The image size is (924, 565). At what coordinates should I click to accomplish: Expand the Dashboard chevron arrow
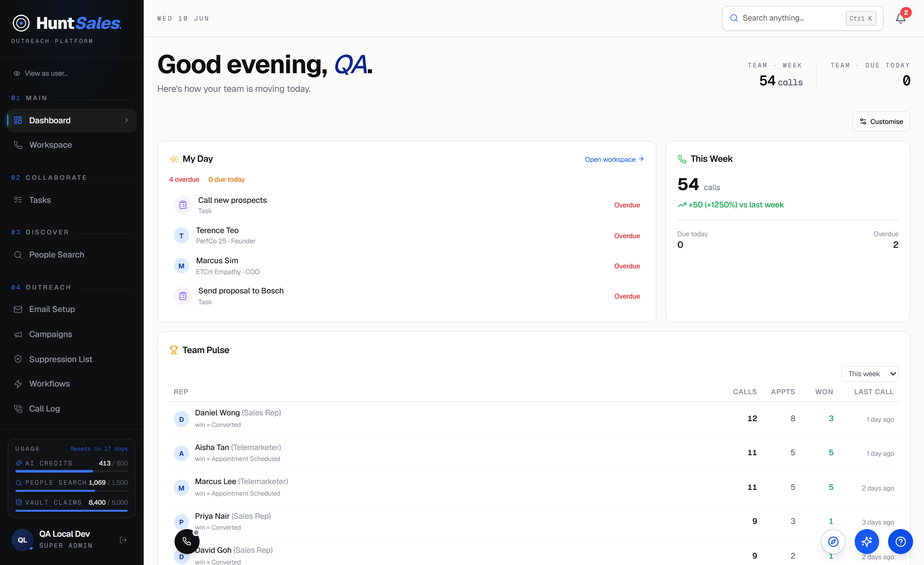tap(126, 120)
